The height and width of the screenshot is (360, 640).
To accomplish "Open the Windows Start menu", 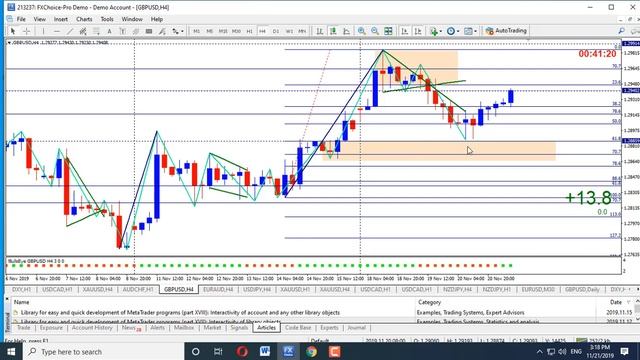I will [11, 351].
